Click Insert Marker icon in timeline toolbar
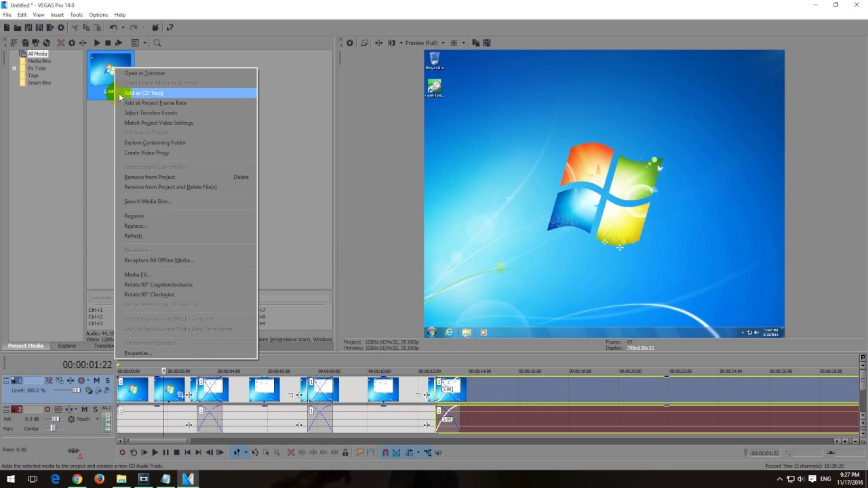Image resolution: width=868 pixels, height=488 pixels. pos(360,452)
